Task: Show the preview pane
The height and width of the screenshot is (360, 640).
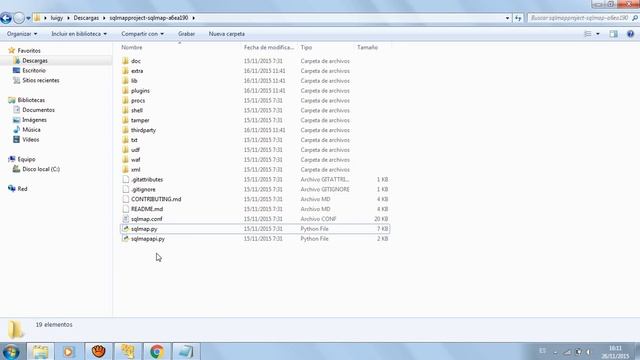Action: click(613, 34)
